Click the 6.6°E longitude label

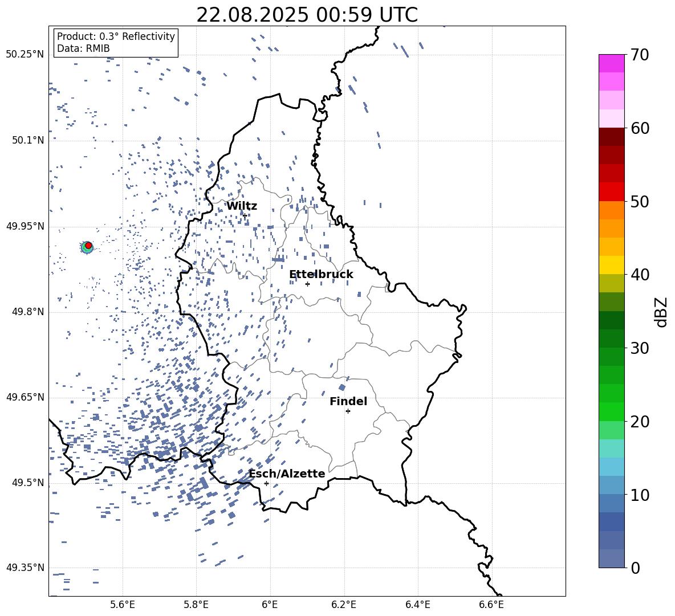tap(491, 605)
